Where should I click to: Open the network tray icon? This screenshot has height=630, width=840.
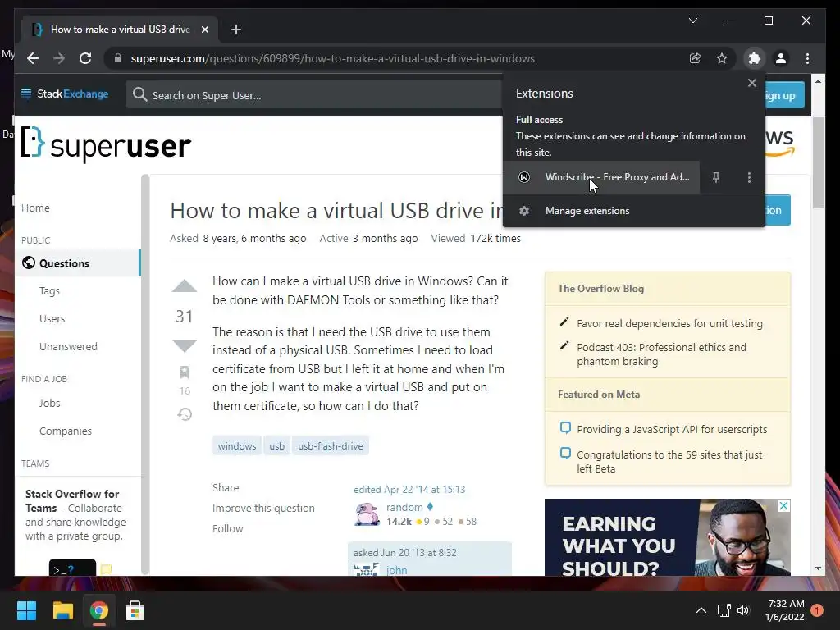click(724, 610)
